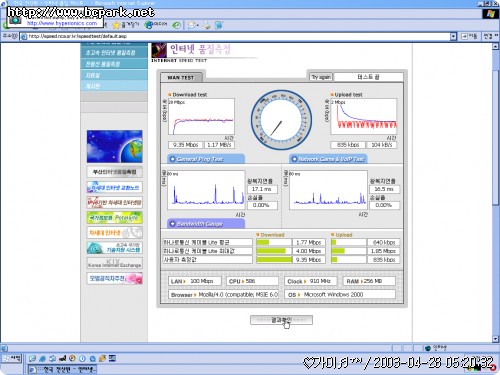Screen dimensions: 500x375
Task: Open the Windows Start button
Action: (12, 359)
